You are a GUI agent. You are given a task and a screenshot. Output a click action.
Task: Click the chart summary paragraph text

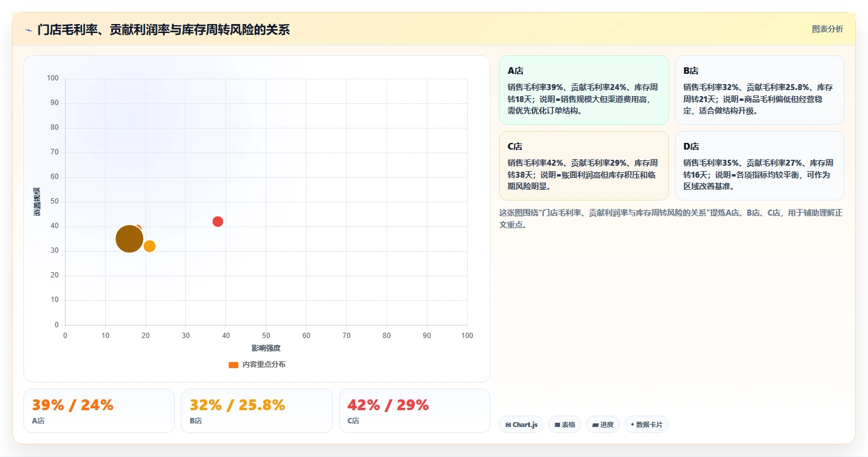point(671,219)
